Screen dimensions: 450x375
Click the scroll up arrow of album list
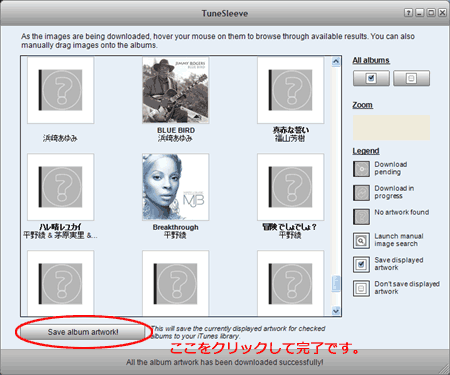click(x=336, y=61)
